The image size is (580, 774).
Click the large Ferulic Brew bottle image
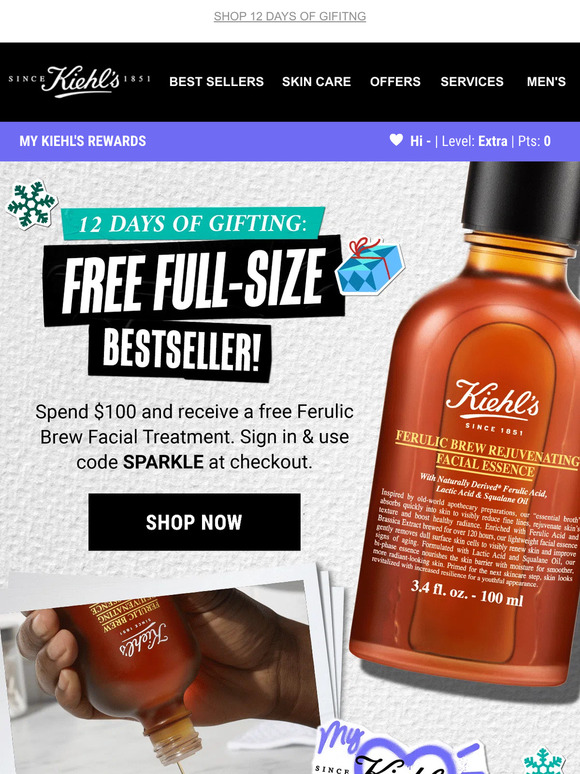pyautogui.click(x=466, y=425)
